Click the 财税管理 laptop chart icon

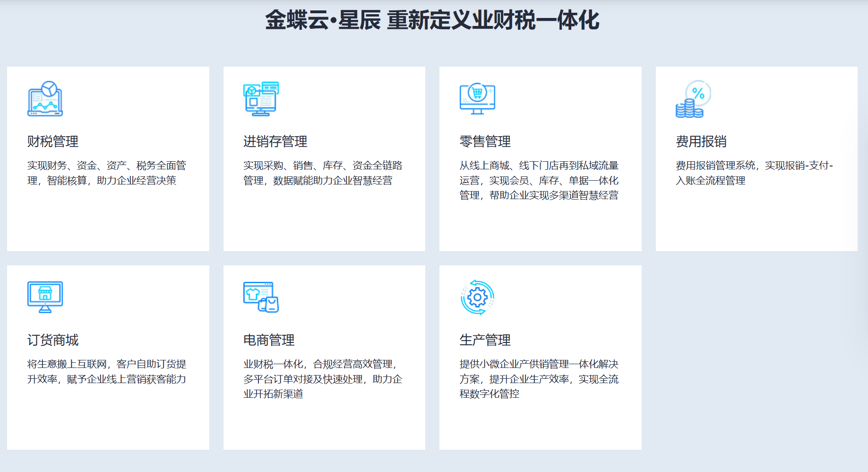45,98
